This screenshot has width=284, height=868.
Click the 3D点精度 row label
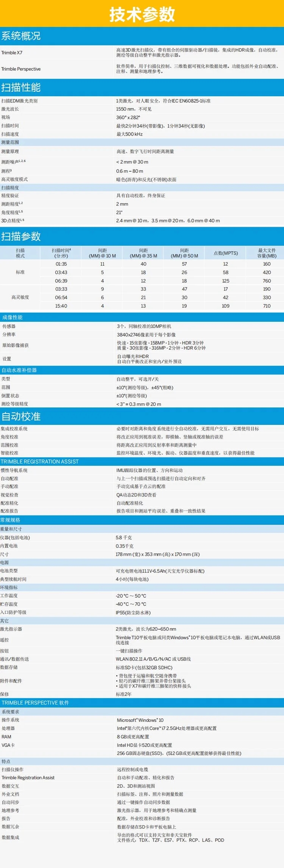[x=13, y=221]
